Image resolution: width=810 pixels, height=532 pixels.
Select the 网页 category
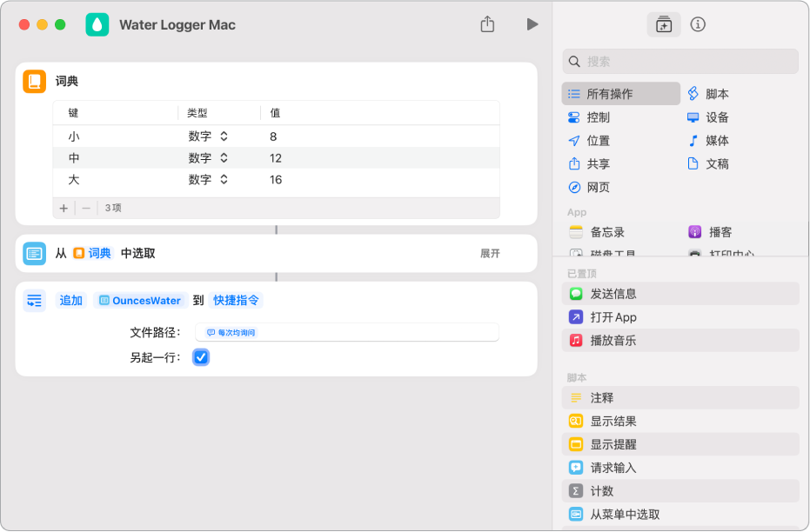[x=588, y=187]
